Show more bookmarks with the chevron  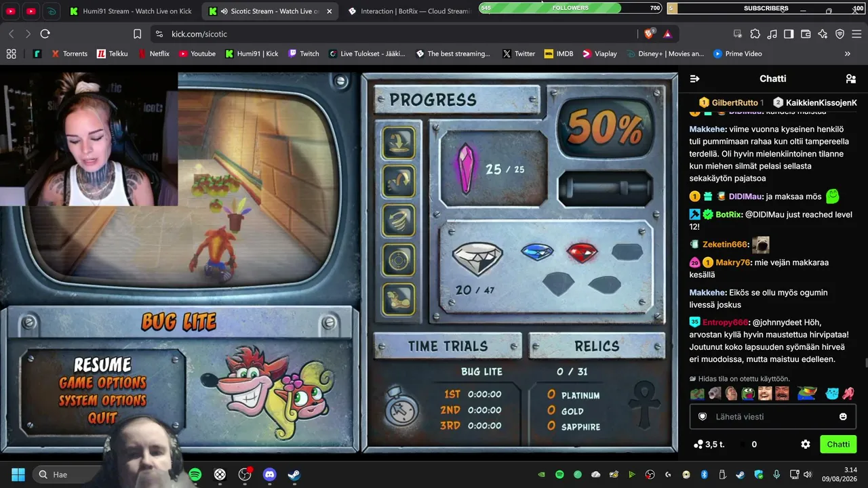point(847,54)
